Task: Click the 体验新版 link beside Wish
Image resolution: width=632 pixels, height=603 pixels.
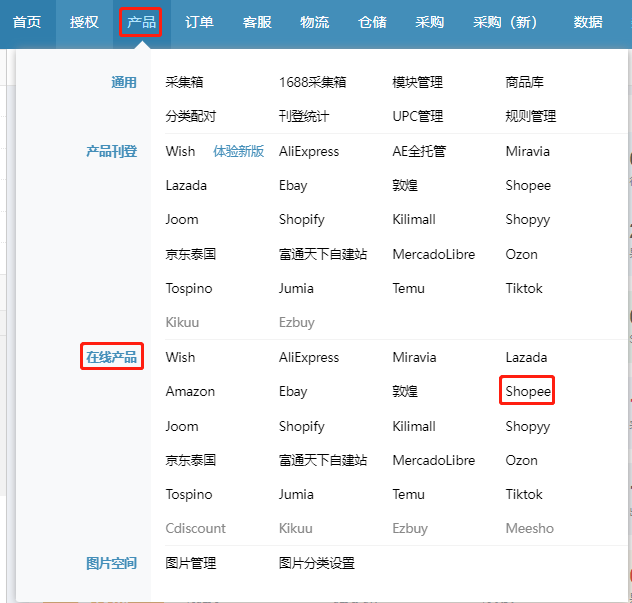Action: click(239, 152)
